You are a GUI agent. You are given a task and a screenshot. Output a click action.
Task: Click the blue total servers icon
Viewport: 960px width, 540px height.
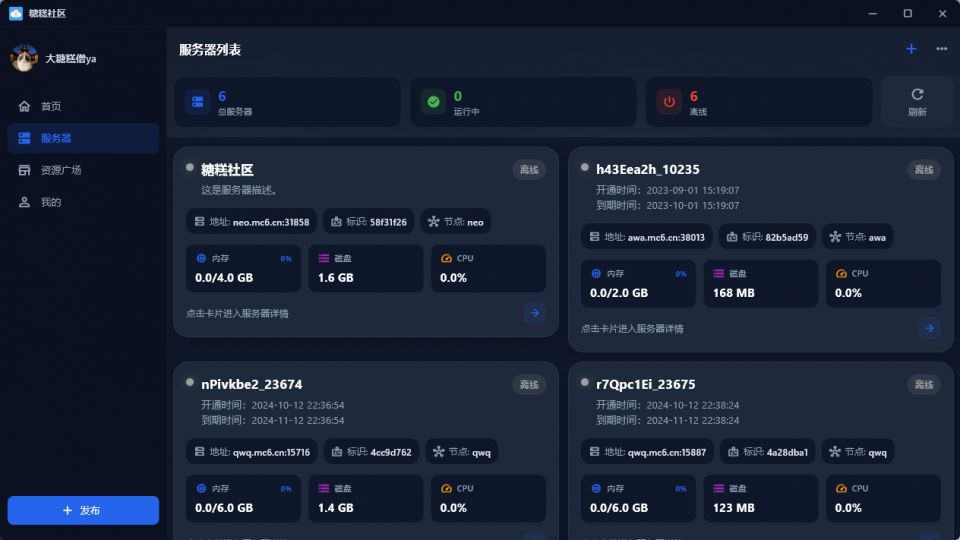pos(198,102)
